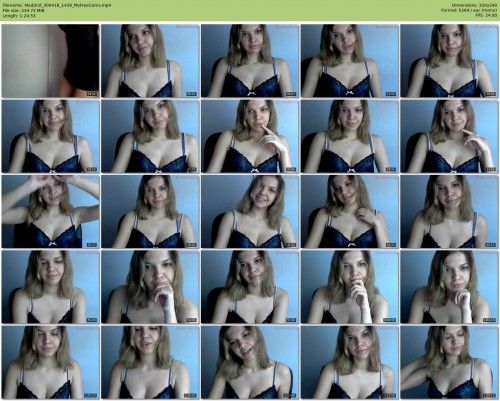
Task: Click the timestamp badge on the first thumbnail
Action: 92,94
